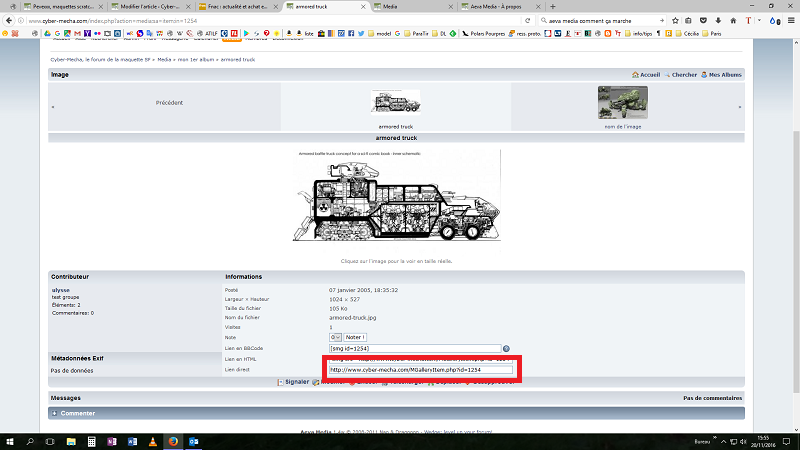
Task: Click the taskbar search magnifier icon
Action: click(30, 441)
